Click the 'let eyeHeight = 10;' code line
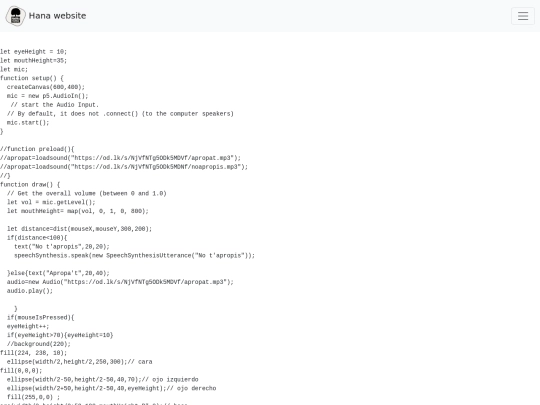Screen dimensions: 540x405 (33, 52)
